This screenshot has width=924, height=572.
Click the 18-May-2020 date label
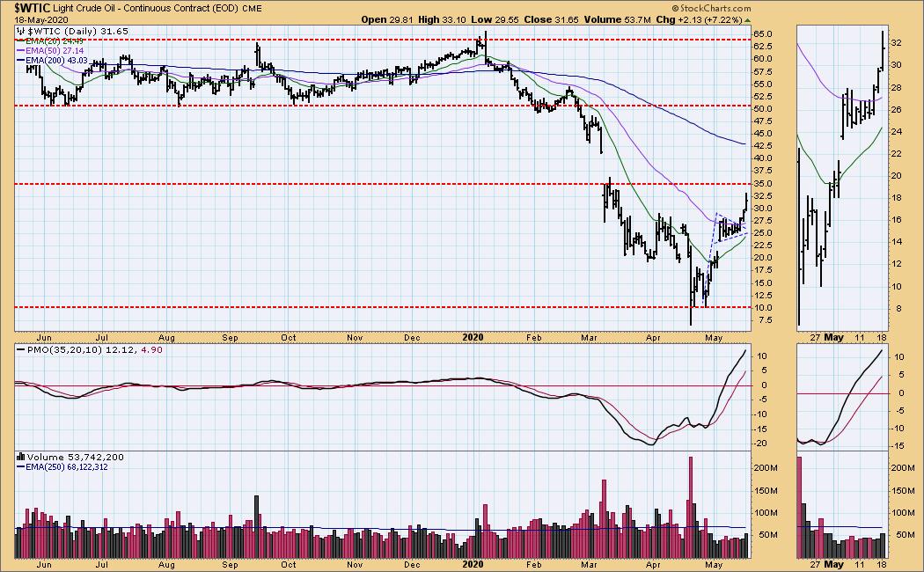[41, 19]
